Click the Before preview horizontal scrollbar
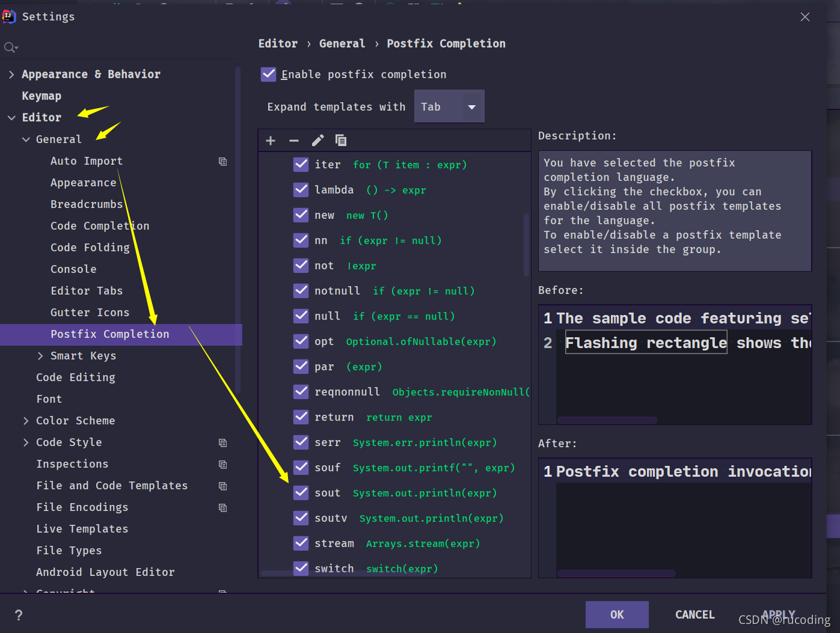 [x=607, y=420]
